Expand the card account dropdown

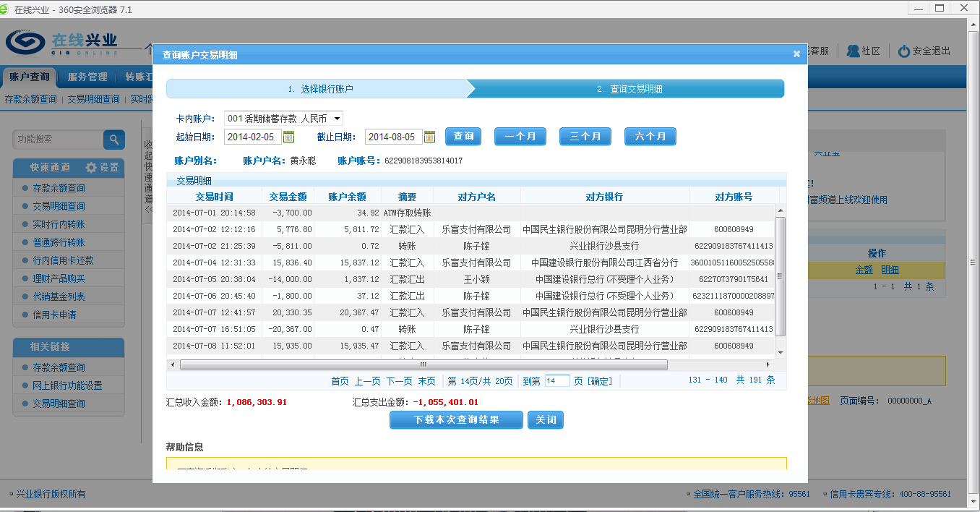pyautogui.click(x=338, y=119)
